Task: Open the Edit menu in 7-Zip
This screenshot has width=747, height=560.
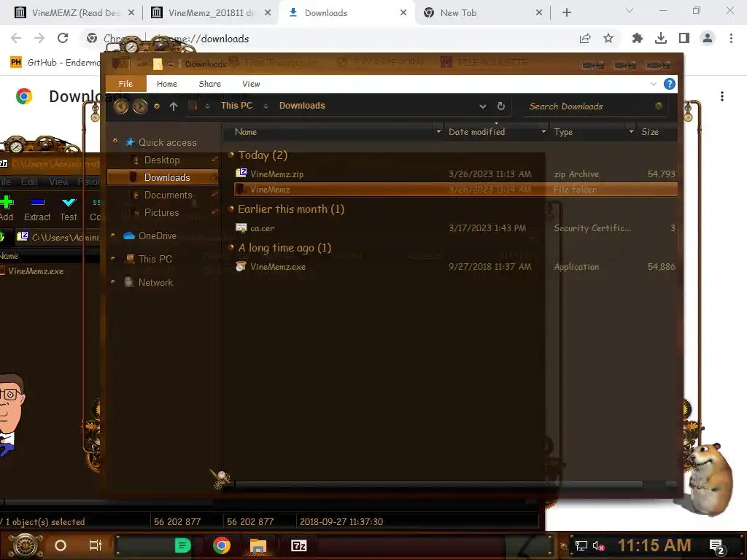Action: [x=29, y=182]
